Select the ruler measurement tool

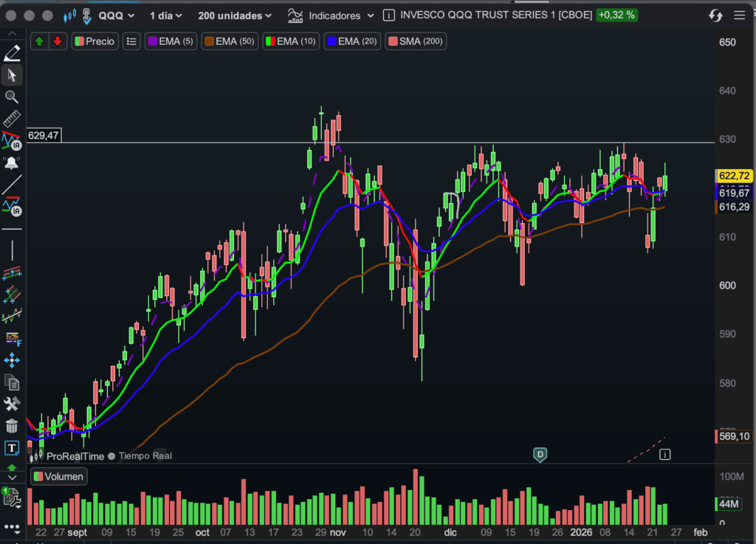pyautogui.click(x=12, y=119)
